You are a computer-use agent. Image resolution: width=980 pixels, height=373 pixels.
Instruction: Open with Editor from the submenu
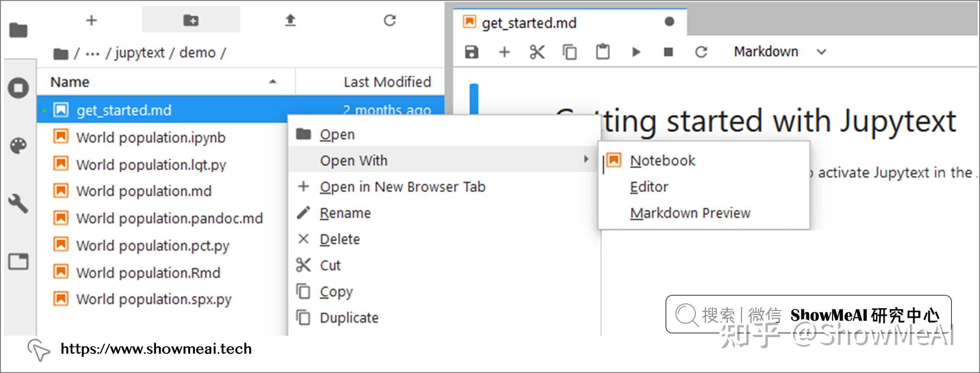point(704,187)
